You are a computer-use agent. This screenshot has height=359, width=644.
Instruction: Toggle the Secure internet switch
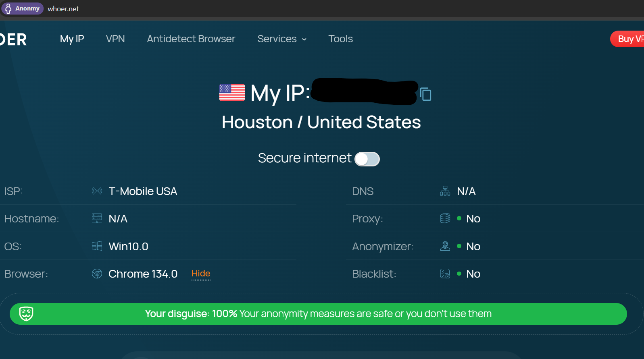tap(367, 159)
